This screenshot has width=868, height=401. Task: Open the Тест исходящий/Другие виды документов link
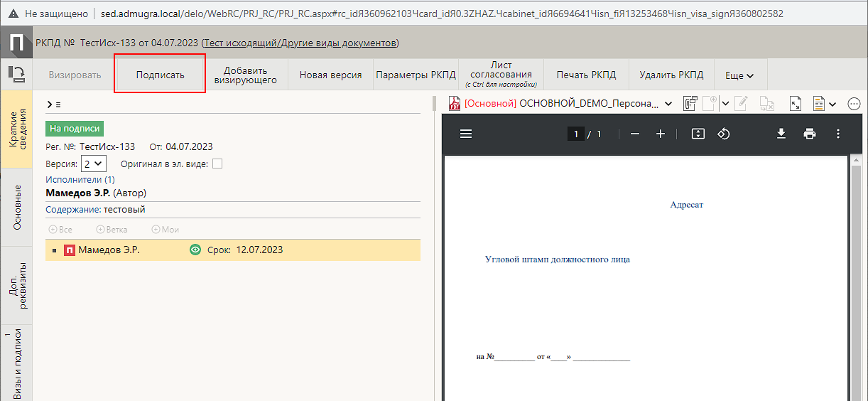coord(300,43)
